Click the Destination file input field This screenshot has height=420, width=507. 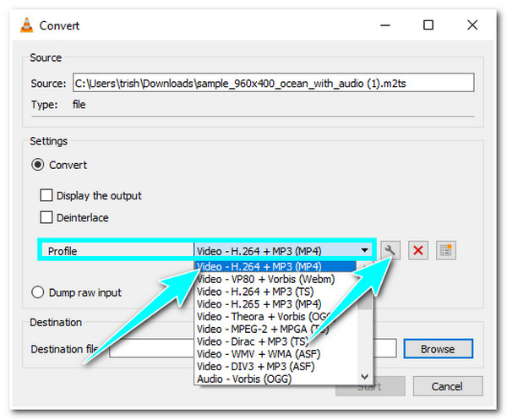(253, 348)
